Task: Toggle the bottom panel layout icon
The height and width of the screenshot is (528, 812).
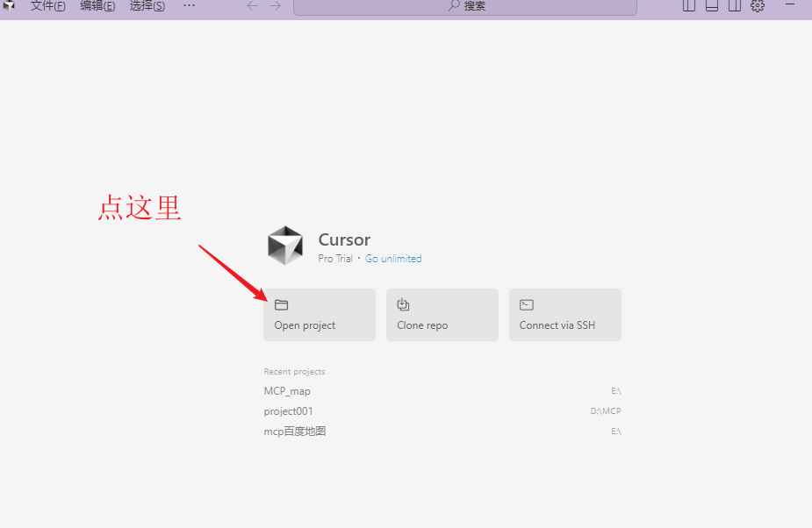Action: 712,5
